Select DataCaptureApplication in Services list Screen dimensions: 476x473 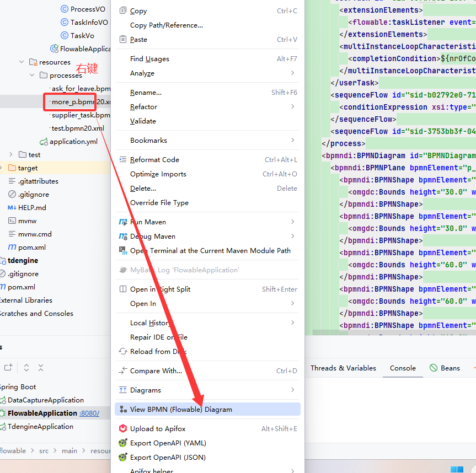[46, 400]
